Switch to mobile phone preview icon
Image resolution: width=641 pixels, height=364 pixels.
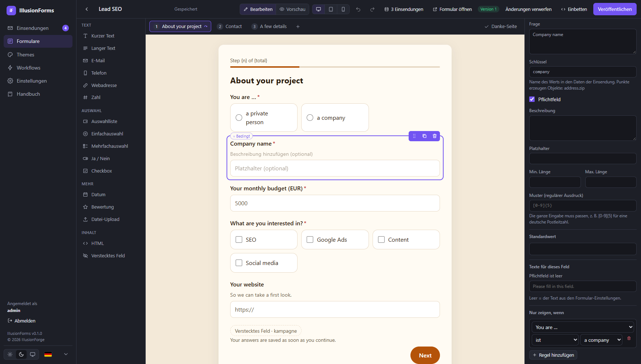(343, 9)
